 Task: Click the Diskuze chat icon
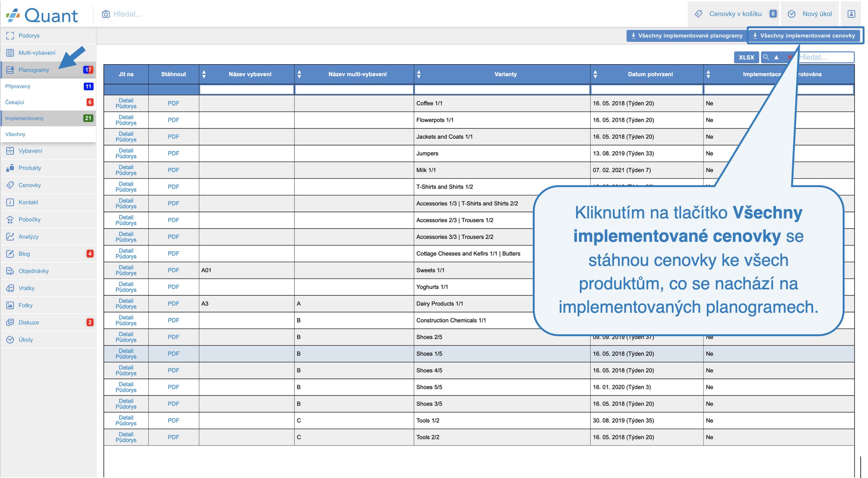click(10, 322)
